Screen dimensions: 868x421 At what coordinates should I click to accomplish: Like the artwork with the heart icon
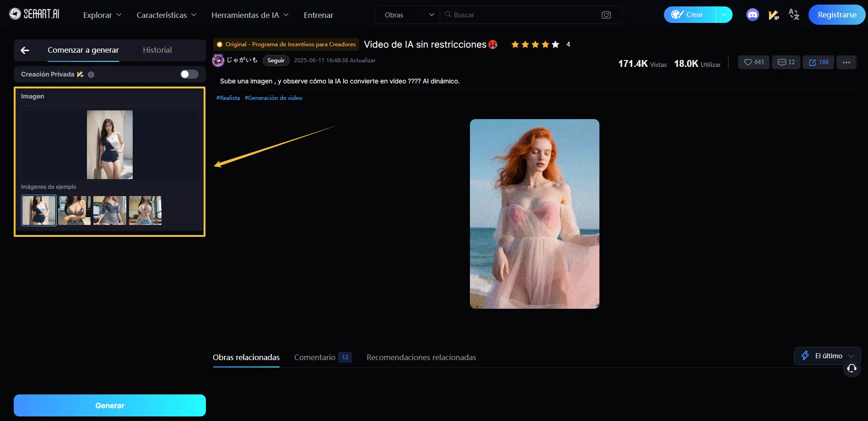[x=753, y=62]
